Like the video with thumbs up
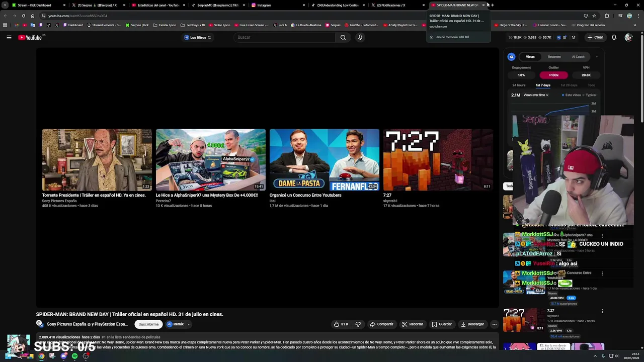644x362 pixels. click(x=341, y=324)
